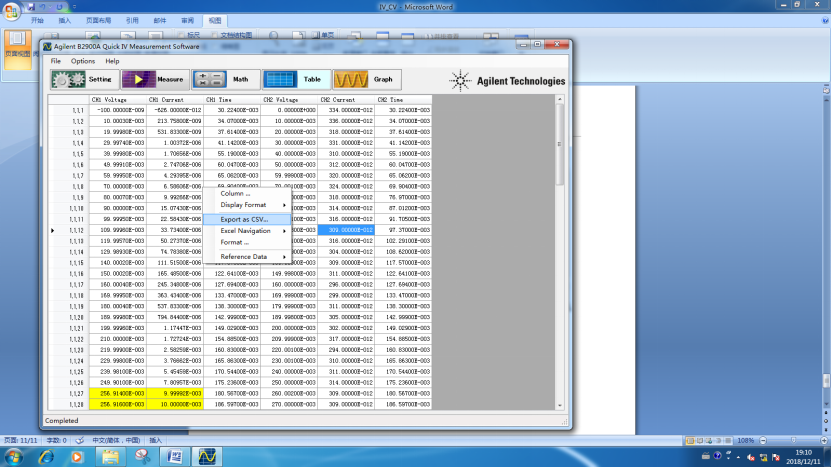This screenshot has height=468, width=831.
Task: Click the Agilent title bar waveform icon
Action: click(47, 47)
